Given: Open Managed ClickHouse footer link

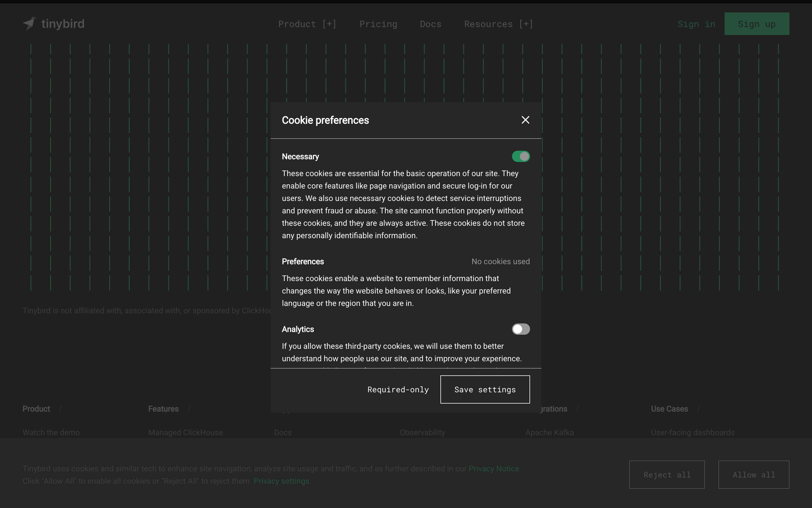Looking at the screenshot, I should click(186, 432).
